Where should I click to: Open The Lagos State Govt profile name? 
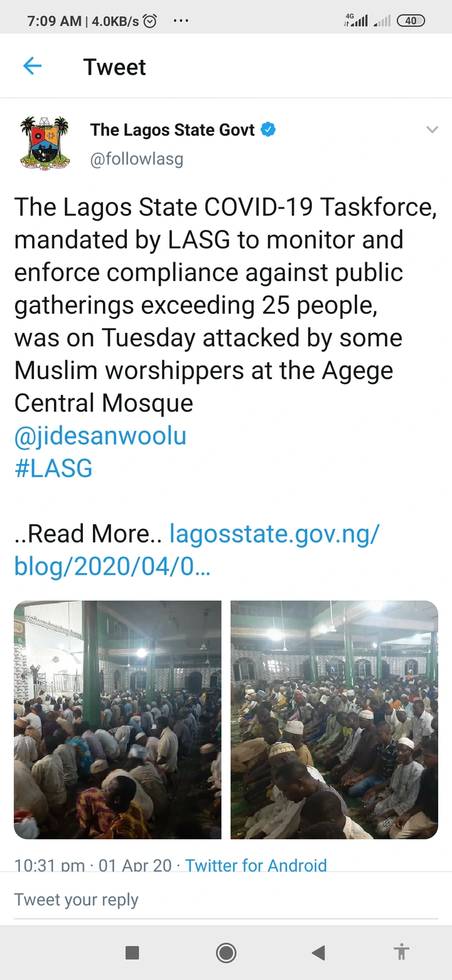click(x=172, y=130)
